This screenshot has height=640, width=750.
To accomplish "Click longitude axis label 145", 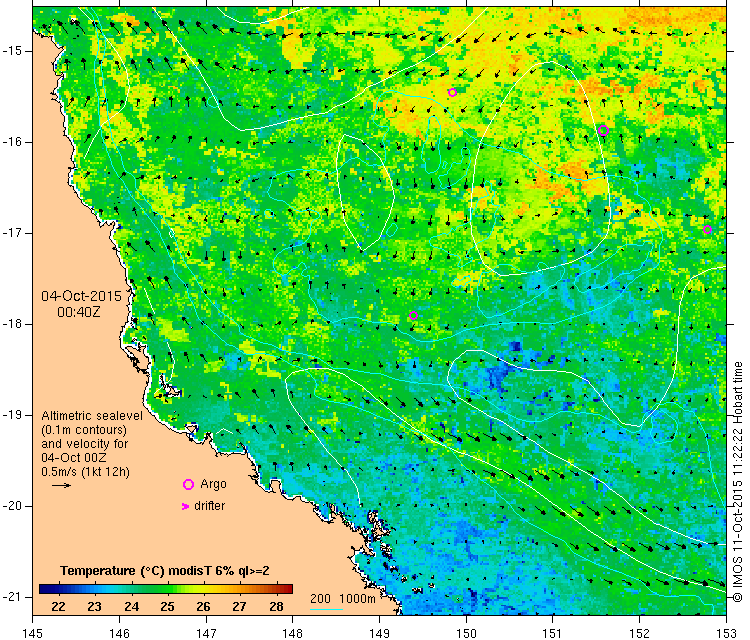I will click(33, 633).
